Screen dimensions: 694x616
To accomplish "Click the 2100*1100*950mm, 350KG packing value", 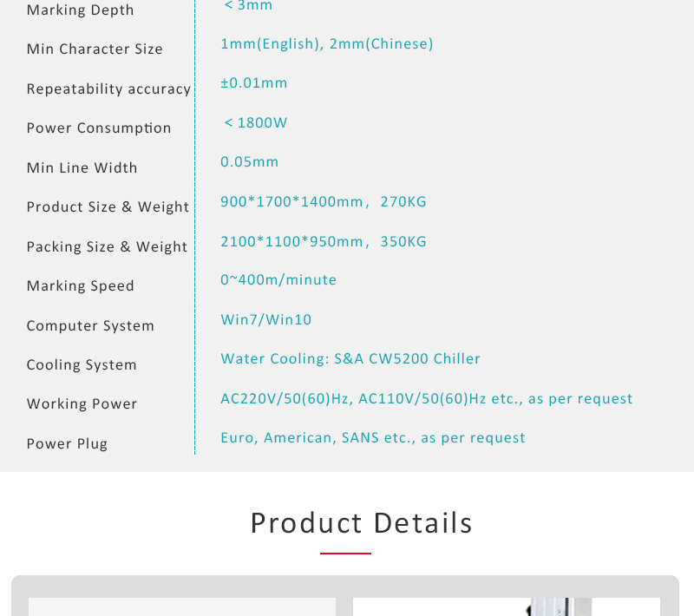I will [x=324, y=241].
